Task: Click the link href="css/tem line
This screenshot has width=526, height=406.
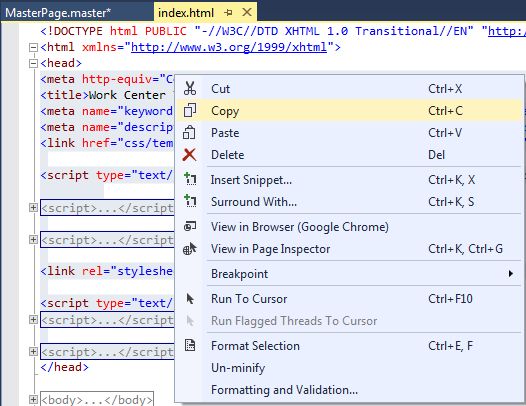Action: 107,143
